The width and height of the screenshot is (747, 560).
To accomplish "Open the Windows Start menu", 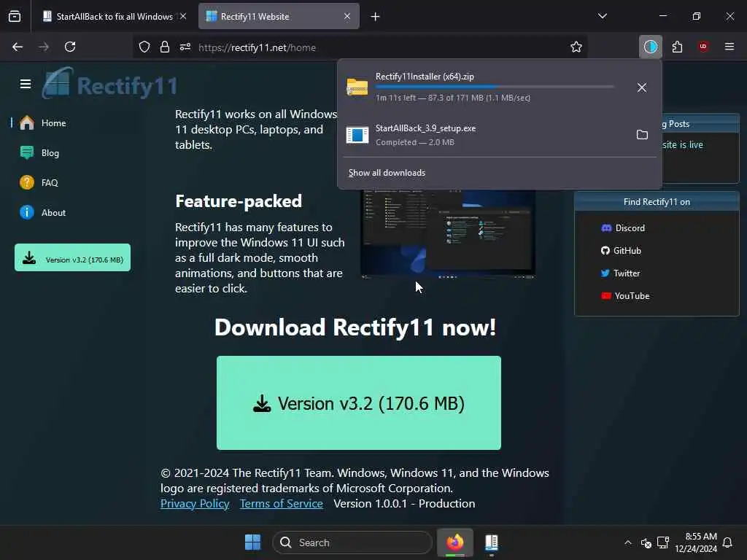I will pyautogui.click(x=252, y=542).
